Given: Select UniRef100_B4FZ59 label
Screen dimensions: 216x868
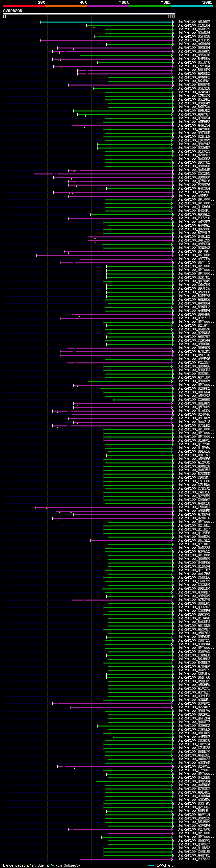Looking at the screenshot, I should (194, 240).
